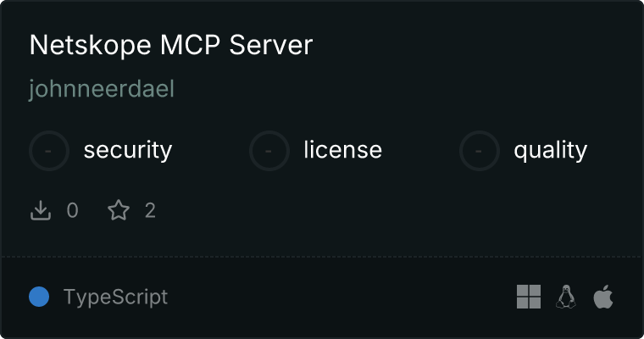Click the Linux penguin icon
Screen dimensions: 644x339
point(565,297)
